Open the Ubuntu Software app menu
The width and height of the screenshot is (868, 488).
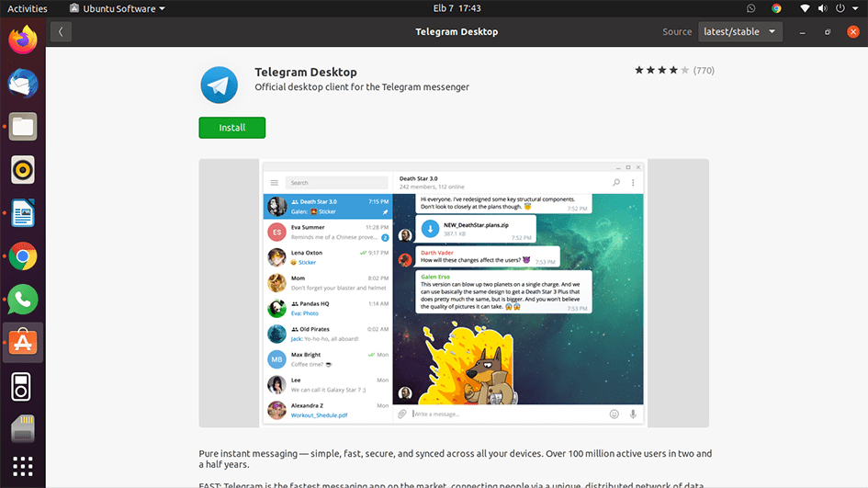click(x=118, y=8)
